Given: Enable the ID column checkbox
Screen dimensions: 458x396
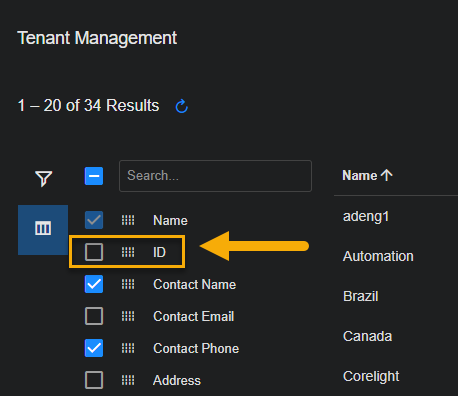Looking at the screenshot, I should (x=94, y=252).
